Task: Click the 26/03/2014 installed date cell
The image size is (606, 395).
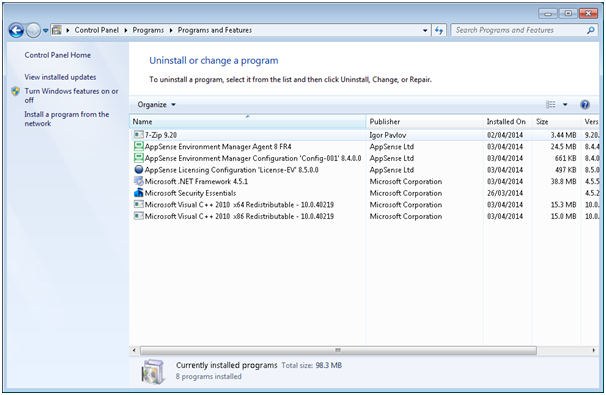Action: click(505, 193)
